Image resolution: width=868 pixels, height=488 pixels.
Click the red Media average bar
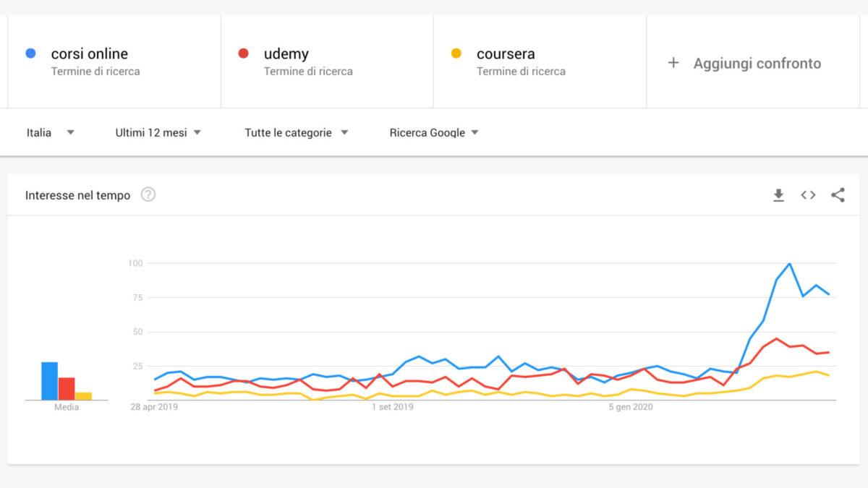pos(67,389)
